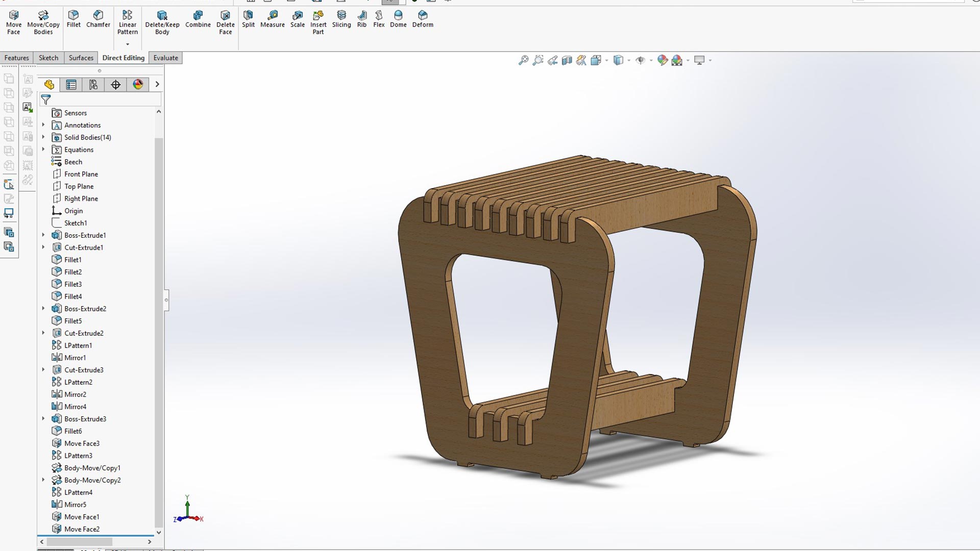Image resolution: width=980 pixels, height=551 pixels.
Task: Collapse the feature manager panel handle
Action: point(166,300)
